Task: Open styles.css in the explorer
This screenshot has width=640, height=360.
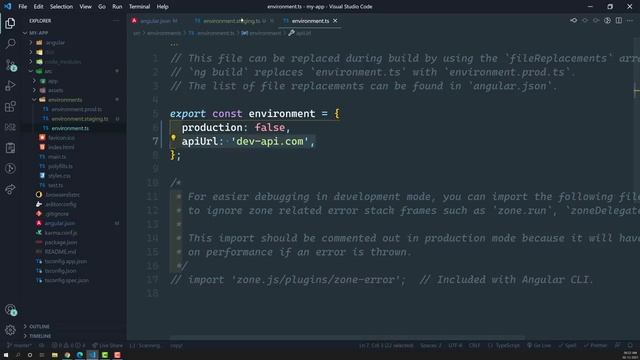Action: (x=59, y=176)
